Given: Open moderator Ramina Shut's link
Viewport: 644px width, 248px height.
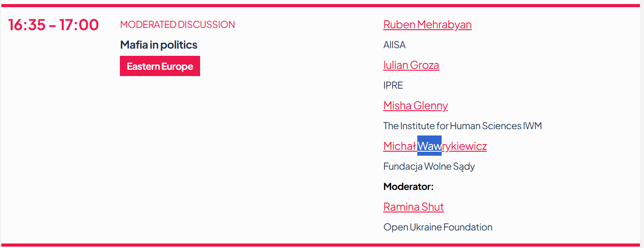Looking at the screenshot, I should [413, 207].
